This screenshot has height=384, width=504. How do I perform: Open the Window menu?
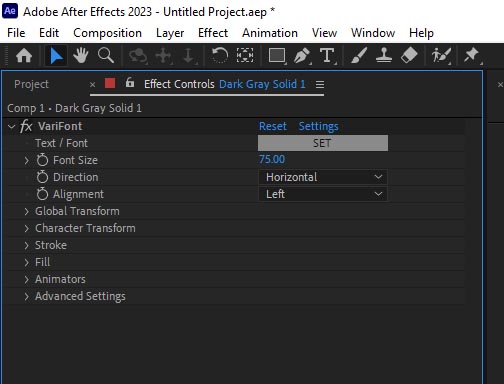(373, 33)
